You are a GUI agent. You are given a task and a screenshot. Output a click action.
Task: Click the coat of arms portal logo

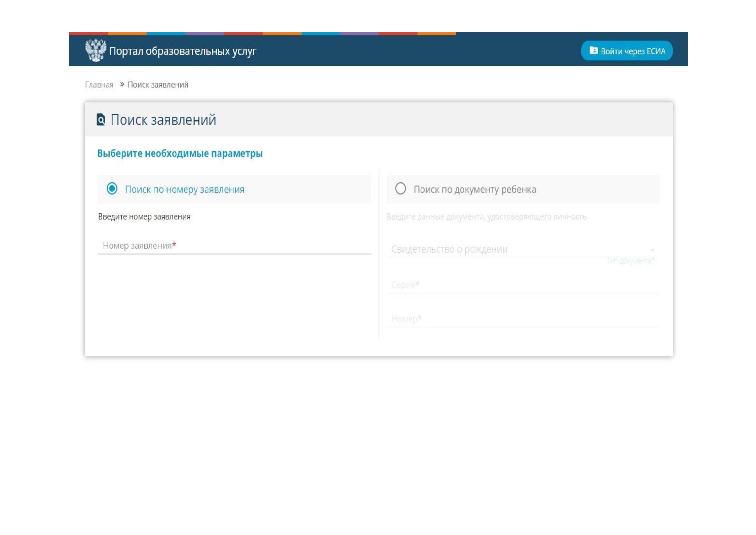[95, 50]
